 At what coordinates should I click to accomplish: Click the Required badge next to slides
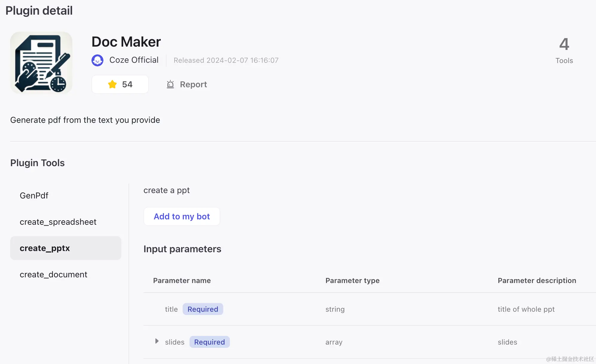point(209,342)
